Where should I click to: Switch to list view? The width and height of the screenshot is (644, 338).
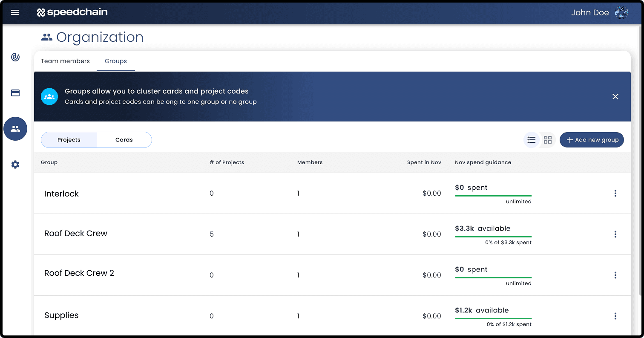coord(531,140)
